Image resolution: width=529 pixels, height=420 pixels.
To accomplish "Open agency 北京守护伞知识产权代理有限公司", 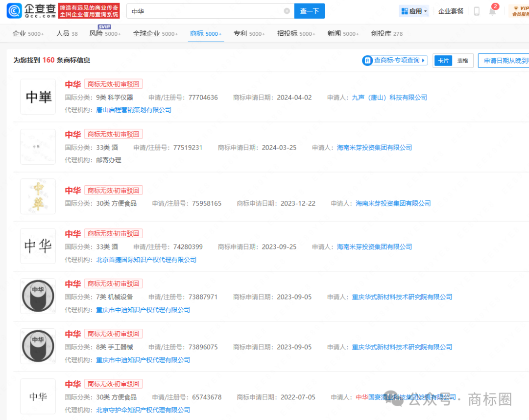I will coord(143,410).
